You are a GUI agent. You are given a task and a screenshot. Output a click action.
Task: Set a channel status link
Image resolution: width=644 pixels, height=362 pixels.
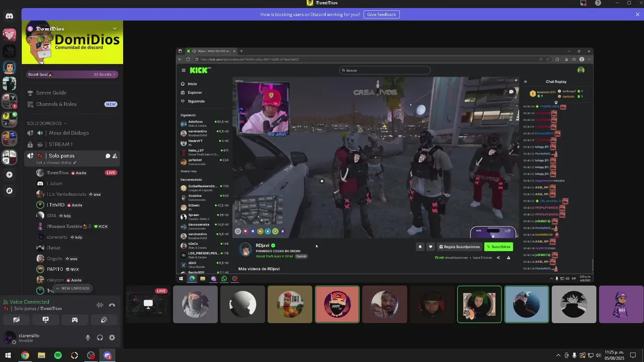point(56,162)
